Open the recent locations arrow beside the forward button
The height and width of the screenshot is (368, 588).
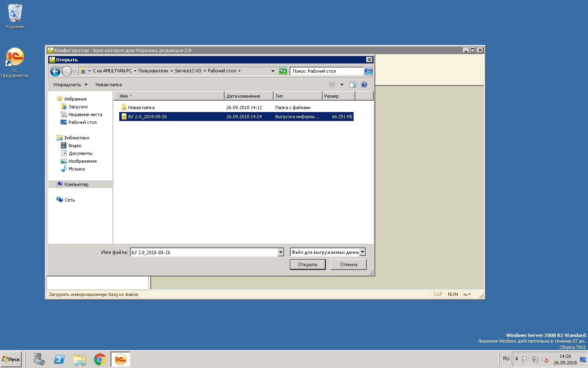click(74, 71)
